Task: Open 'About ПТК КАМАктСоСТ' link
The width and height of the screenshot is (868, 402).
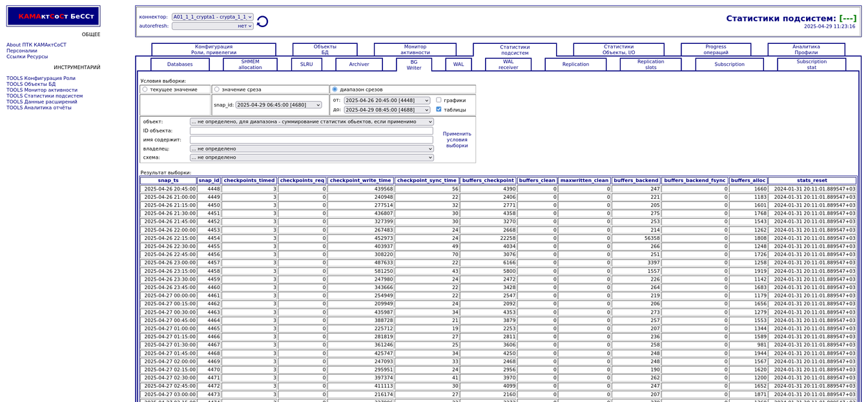Action: coord(36,45)
